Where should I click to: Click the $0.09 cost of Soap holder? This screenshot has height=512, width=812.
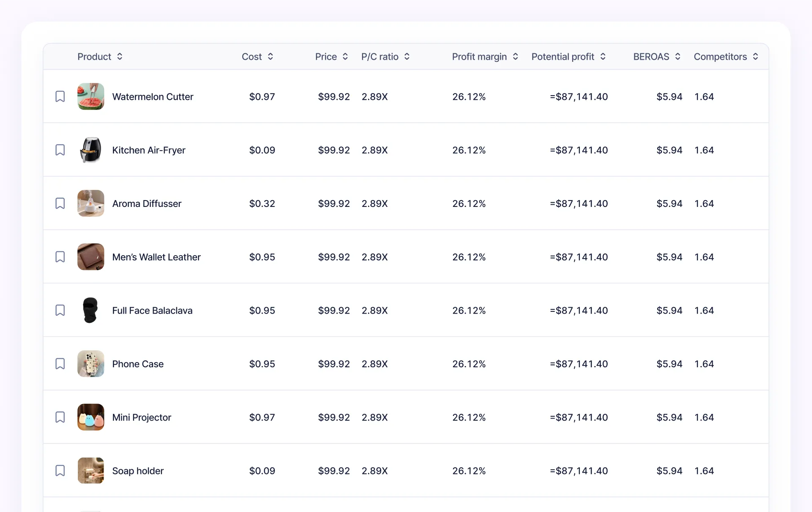pos(262,471)
